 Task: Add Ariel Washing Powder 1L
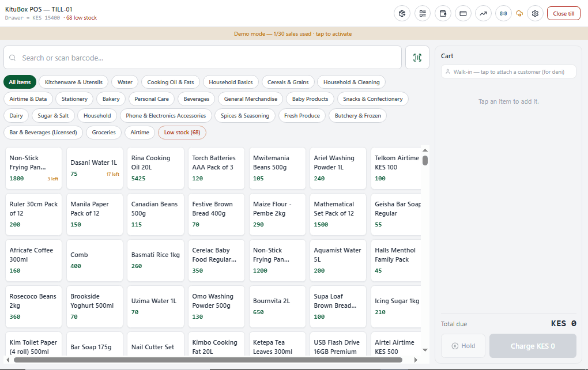point(338,168)
